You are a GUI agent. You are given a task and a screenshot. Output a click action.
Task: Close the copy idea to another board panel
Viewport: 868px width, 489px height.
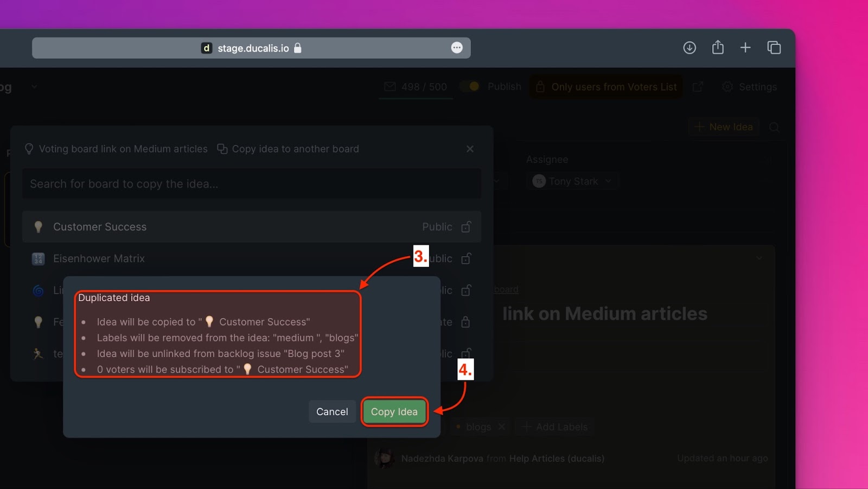coord(470,149)
